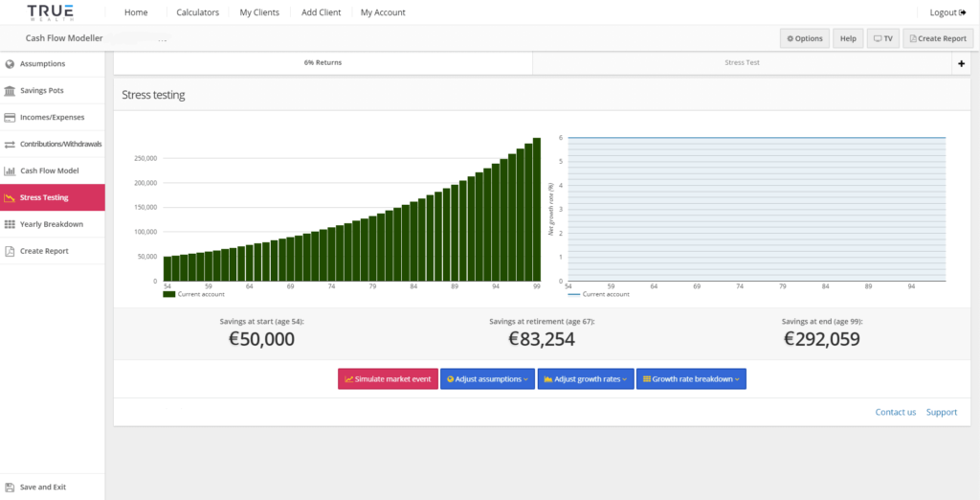
Task: Toggle green Current account legend swatch
Action: coord(168,293)
